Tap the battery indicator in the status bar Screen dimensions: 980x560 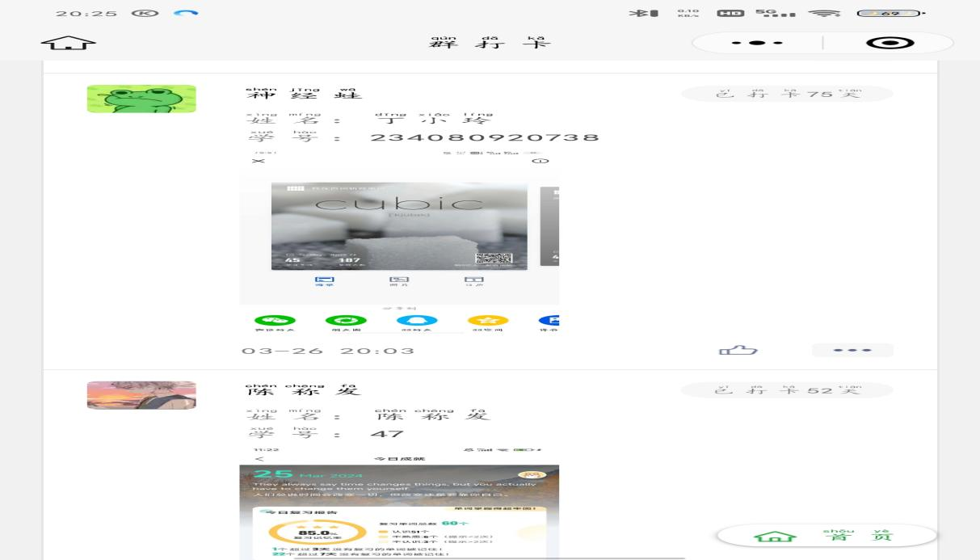891,14
